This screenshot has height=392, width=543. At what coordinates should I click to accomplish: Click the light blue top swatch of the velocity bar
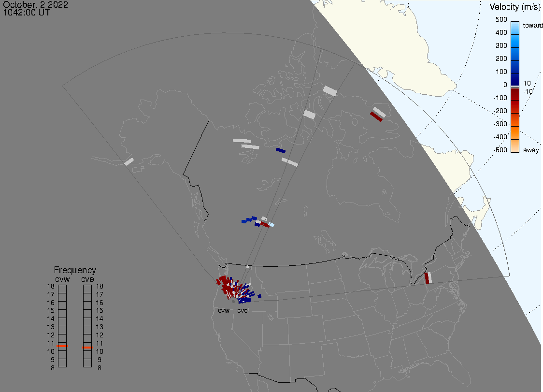click(515, 28)
